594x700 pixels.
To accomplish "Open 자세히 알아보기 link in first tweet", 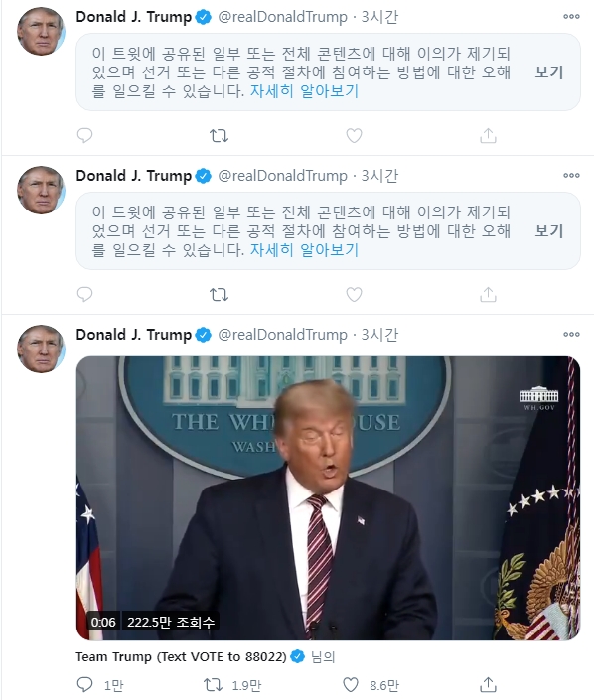I will coord(304,91).
